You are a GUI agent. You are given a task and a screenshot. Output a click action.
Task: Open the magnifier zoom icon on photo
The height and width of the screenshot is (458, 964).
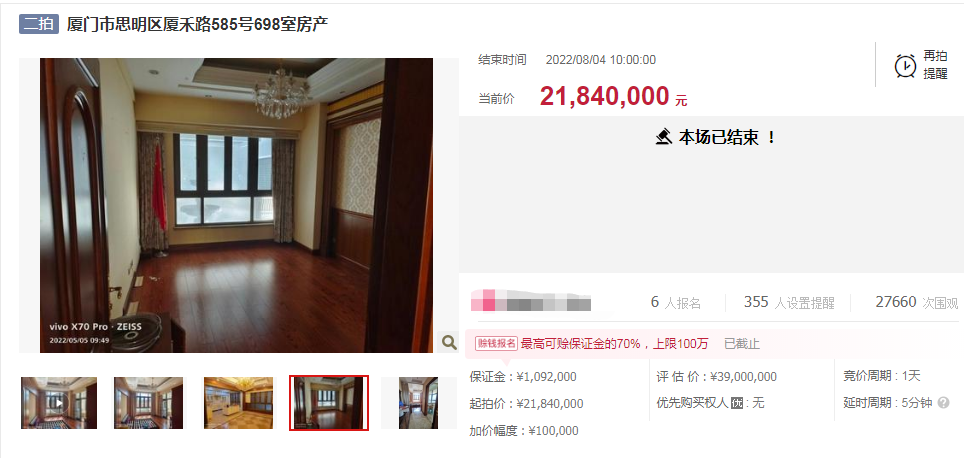449,342
